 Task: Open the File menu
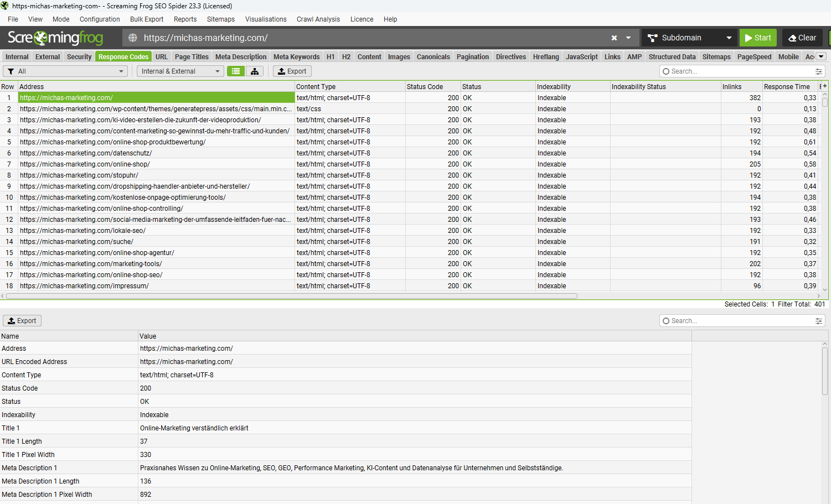pos(13,19)
